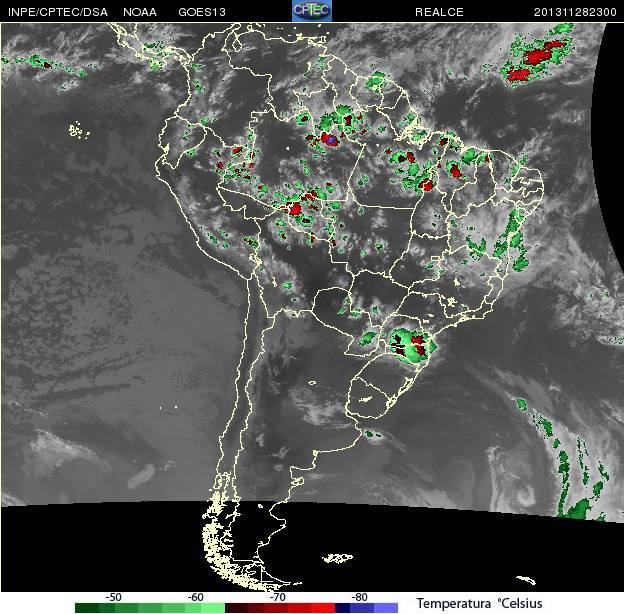
Task: Click the blue section of the color scale
Action: point(366,608)
